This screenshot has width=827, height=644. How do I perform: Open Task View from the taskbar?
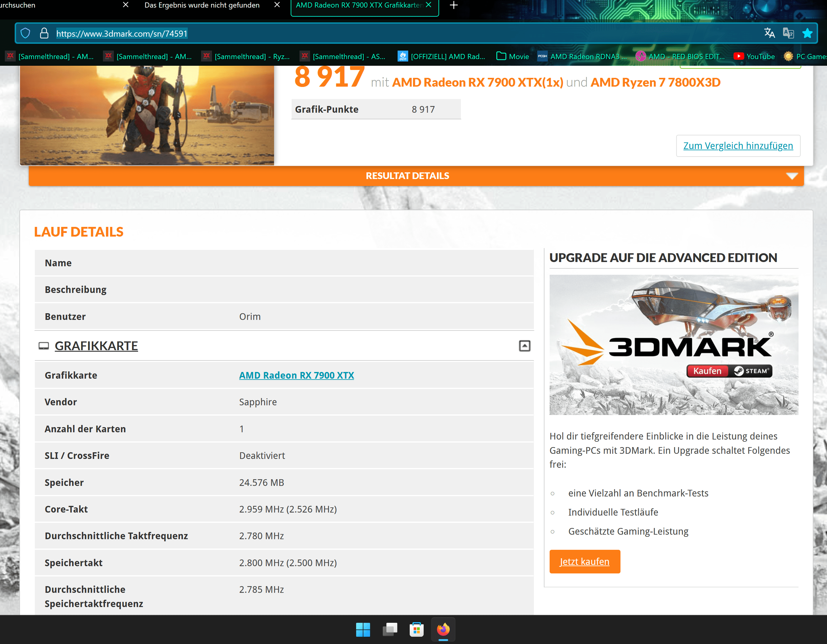(x=390, y=629)
